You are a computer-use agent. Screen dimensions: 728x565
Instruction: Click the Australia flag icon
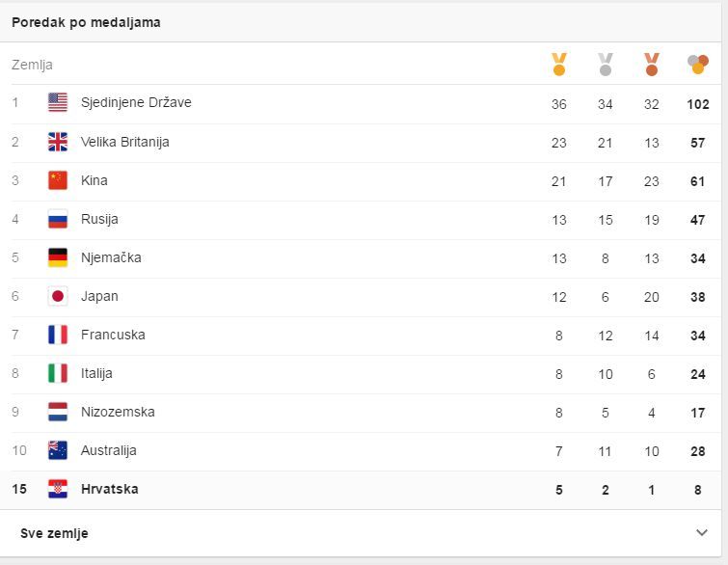click(x=58, y=450)
